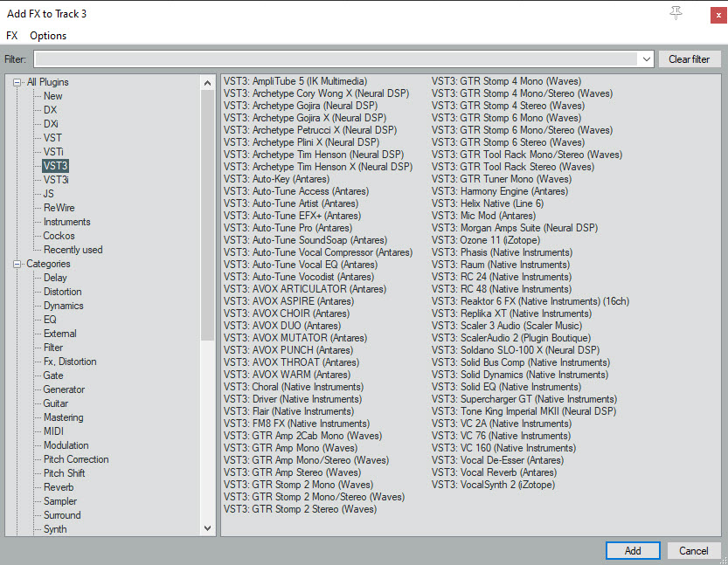The image size is (728, 565).
Task: Select the Reverb category
Action: tap(59, 487)
